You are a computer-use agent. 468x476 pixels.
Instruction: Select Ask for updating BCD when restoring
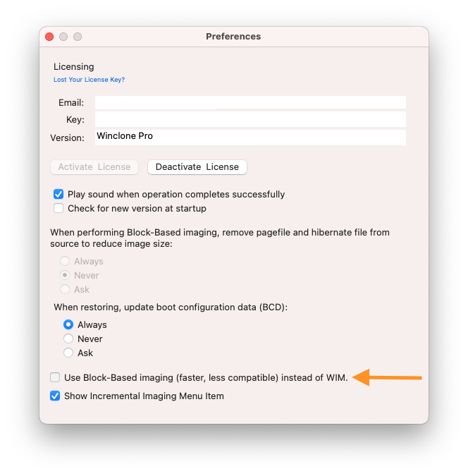(68, 353)
